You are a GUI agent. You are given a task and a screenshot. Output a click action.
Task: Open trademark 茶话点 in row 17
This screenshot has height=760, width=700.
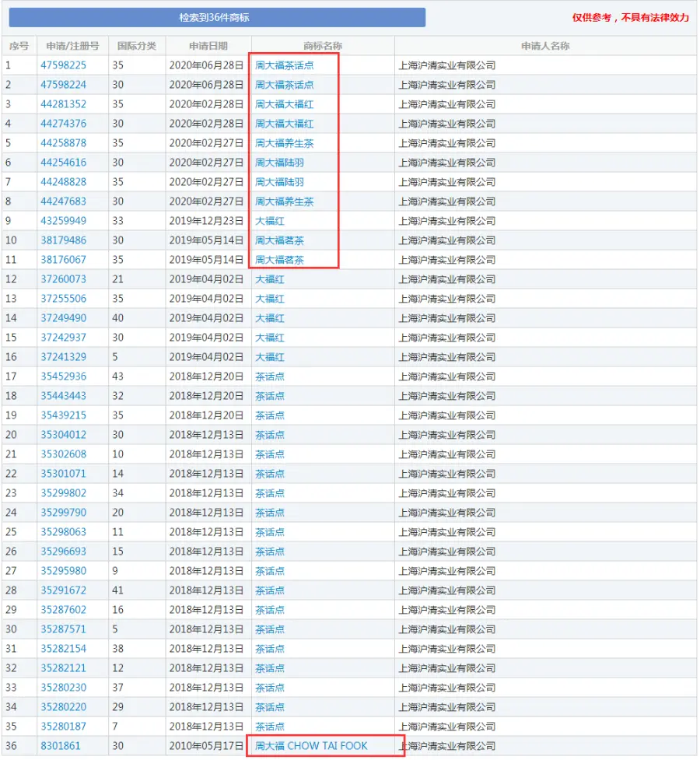pyautogui.click(x=270, y=376)
